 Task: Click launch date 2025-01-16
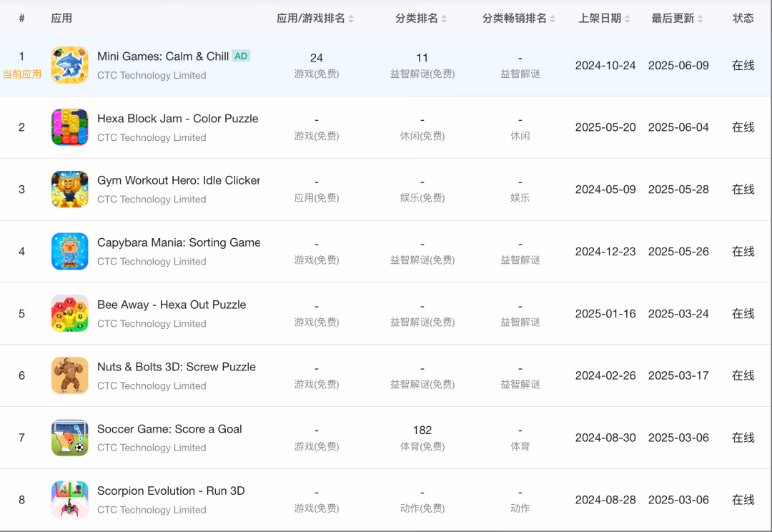(x=605, y=313)
